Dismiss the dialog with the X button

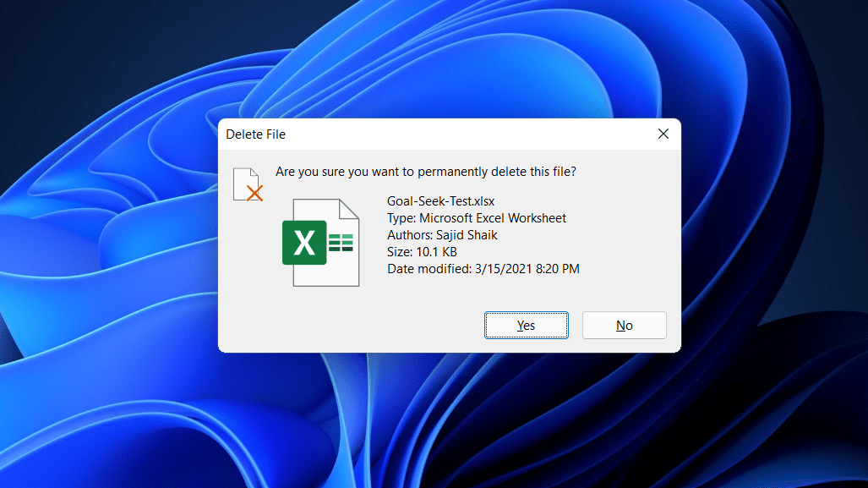click(x=663, y=134)
